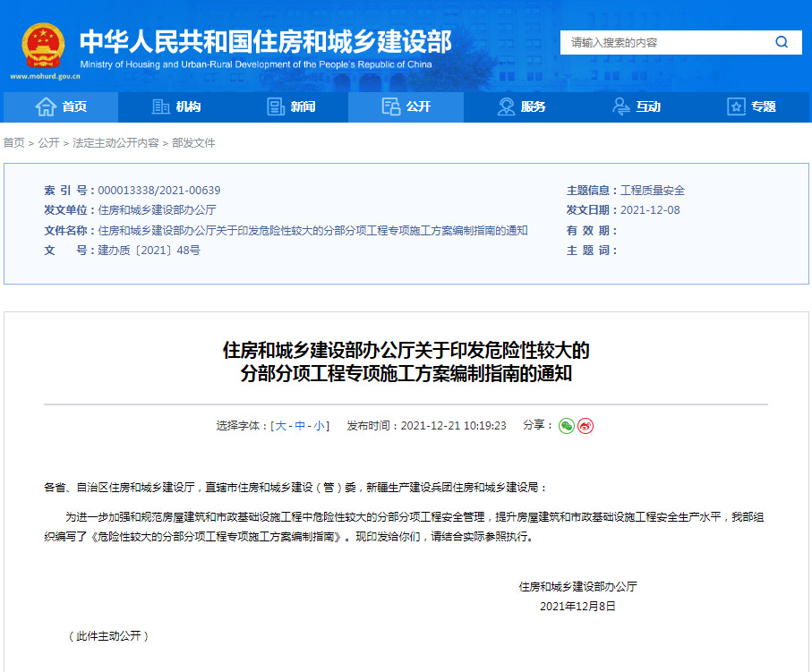Share the article via WeChat icon
The width and height of the screenshot is (812, 672).
[567, 426]
